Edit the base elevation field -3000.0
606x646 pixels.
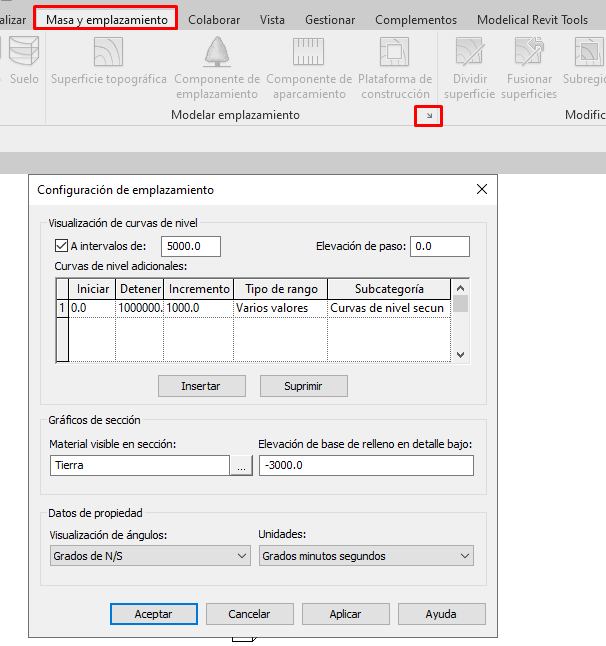(366, 466)
